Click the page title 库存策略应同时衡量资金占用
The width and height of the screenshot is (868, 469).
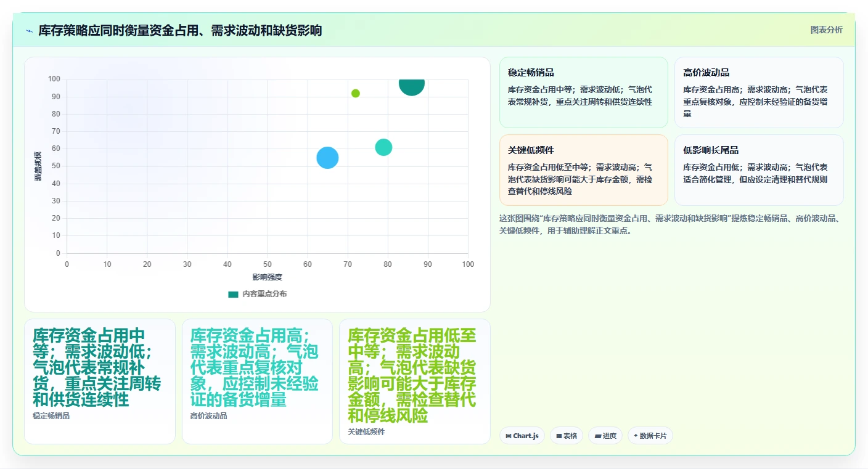pyautogui.click(x=180, y=31)
